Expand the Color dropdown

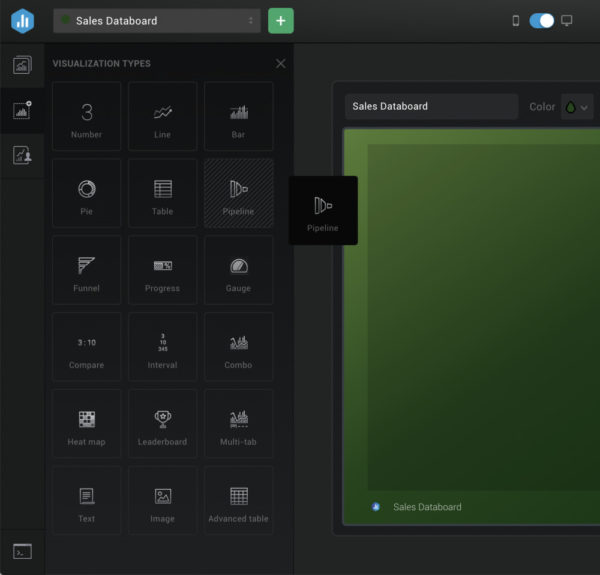pos(578,107)
